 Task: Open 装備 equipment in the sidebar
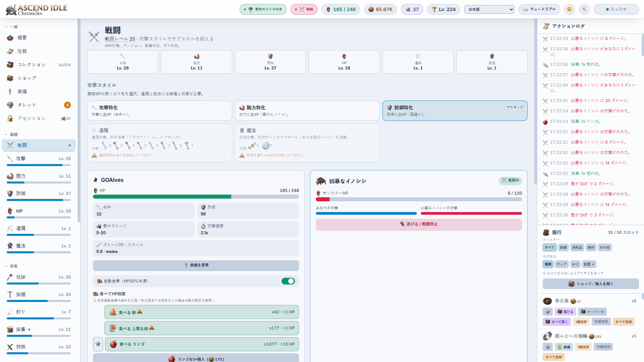39,92
